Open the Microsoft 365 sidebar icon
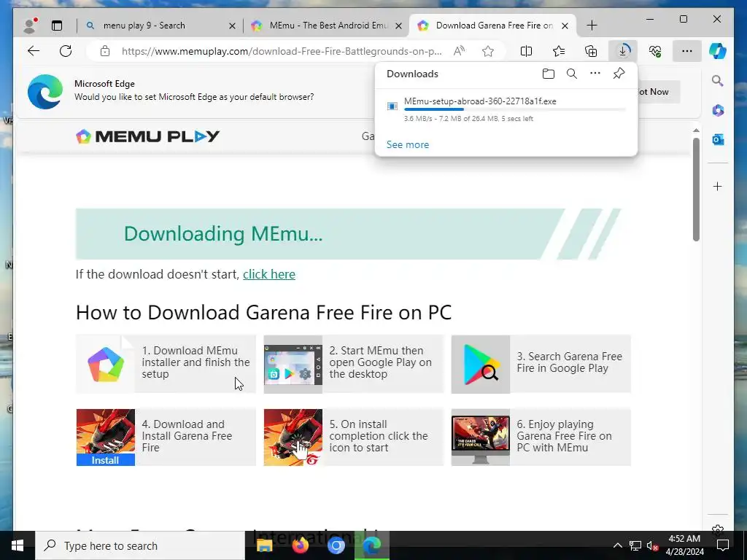 (718, 111)
